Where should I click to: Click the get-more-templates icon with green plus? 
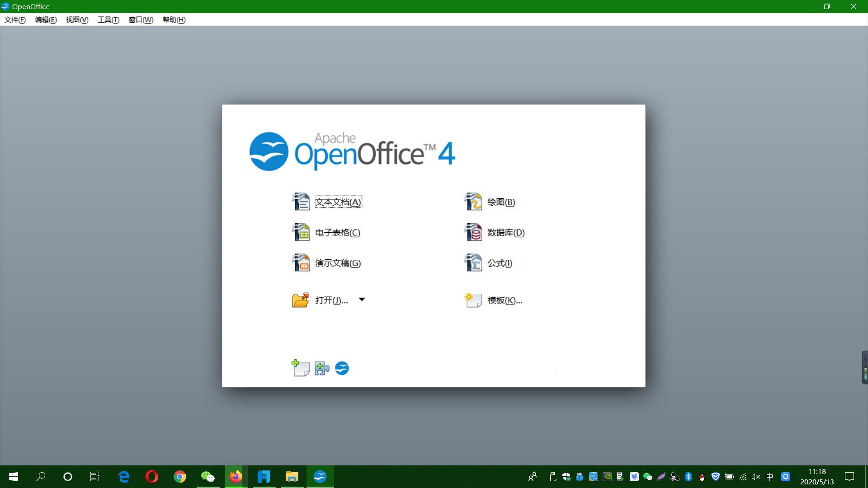[x=300, y=368]
